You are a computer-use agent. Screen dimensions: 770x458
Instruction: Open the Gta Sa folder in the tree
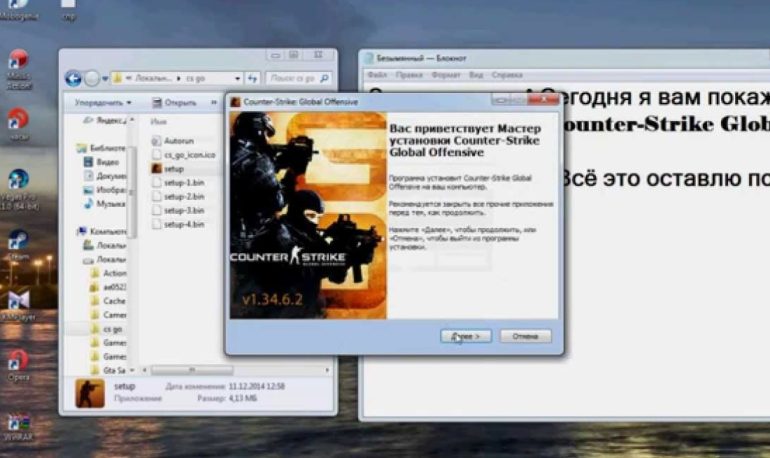tap(109, 370)
